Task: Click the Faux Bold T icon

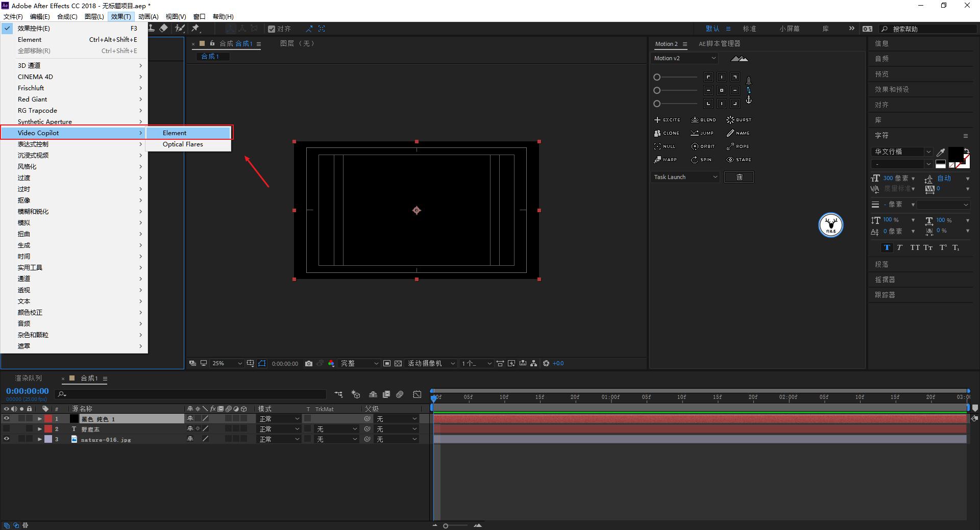Action: (x=887, y=248)
